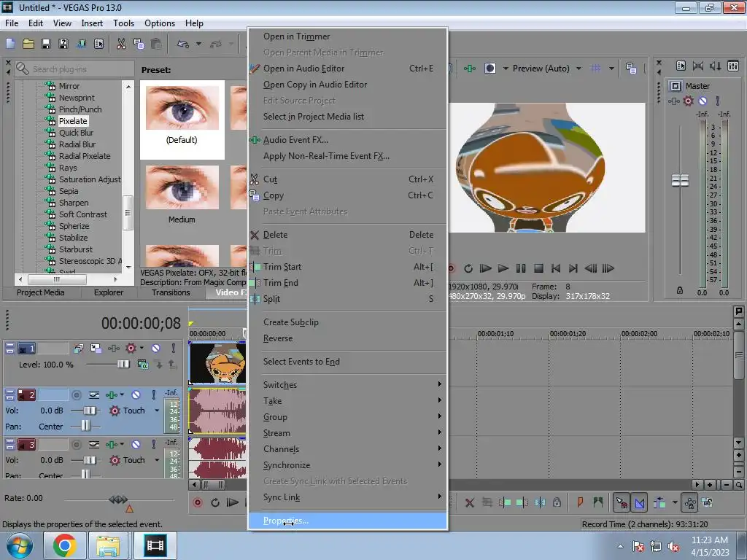Expand Channels submenu in context menu
This screenshot has height=560, width=747.
(348, 449)
